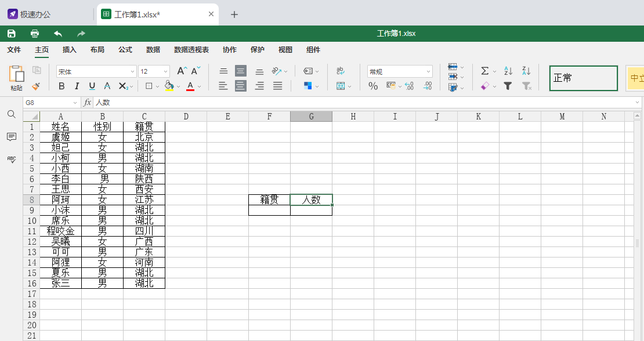644x341 pixels.
Task: Select cell F8 containing 籍贯
Action: [x=269, y=200]
